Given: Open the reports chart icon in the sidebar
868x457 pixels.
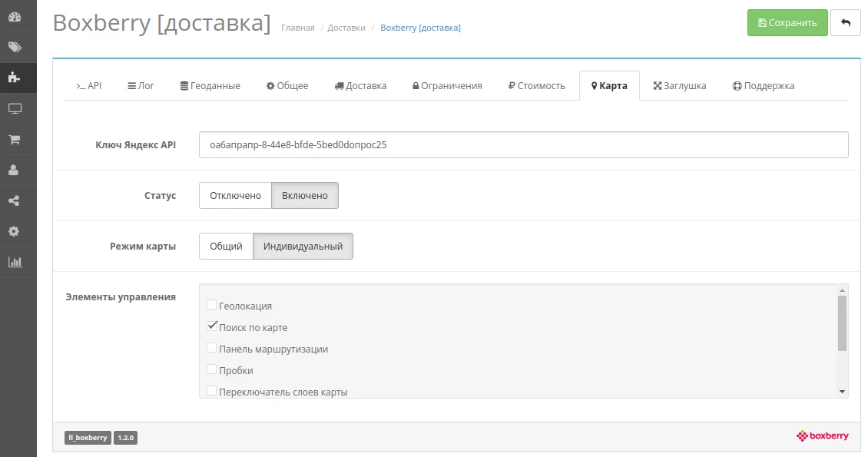Looking at the screenshot, I should 15,262.
